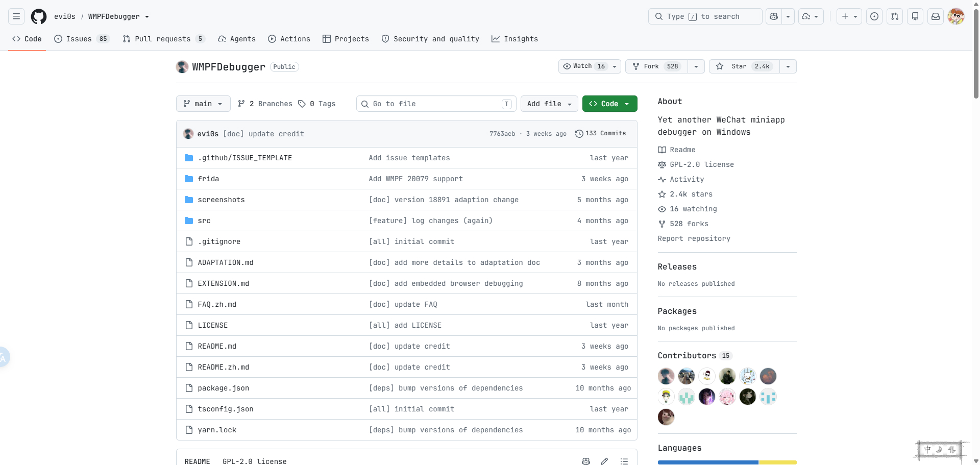The image size is (980, 465).
Task: Switch to the Projects tab
Action: 346,39
